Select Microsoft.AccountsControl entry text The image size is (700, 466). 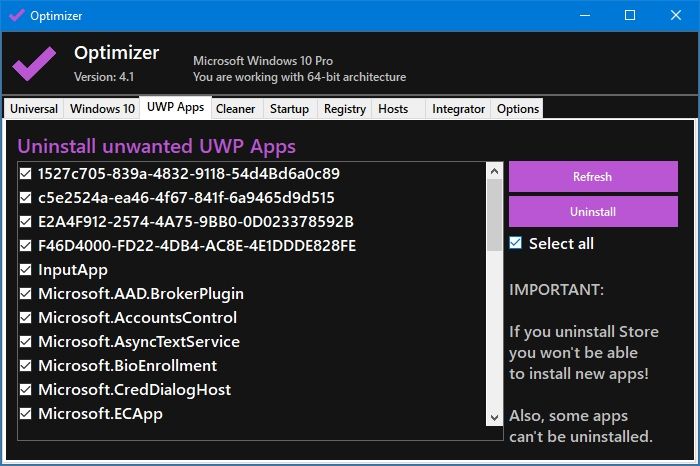tap(138, 318)
